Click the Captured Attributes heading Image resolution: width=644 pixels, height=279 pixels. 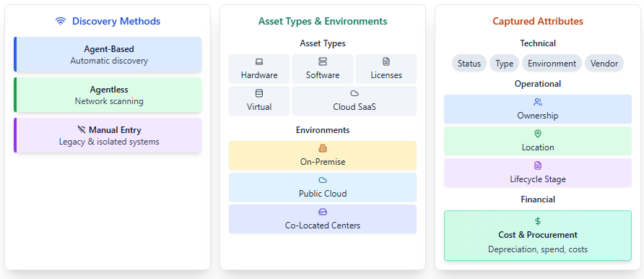(538, 22)
